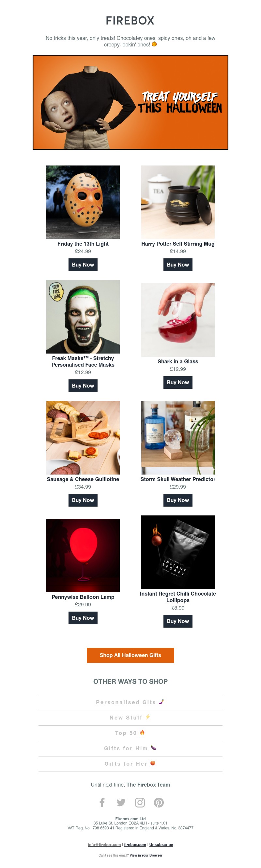
Task: Open View in Your Browser link
Action: [x=146, y=855]
